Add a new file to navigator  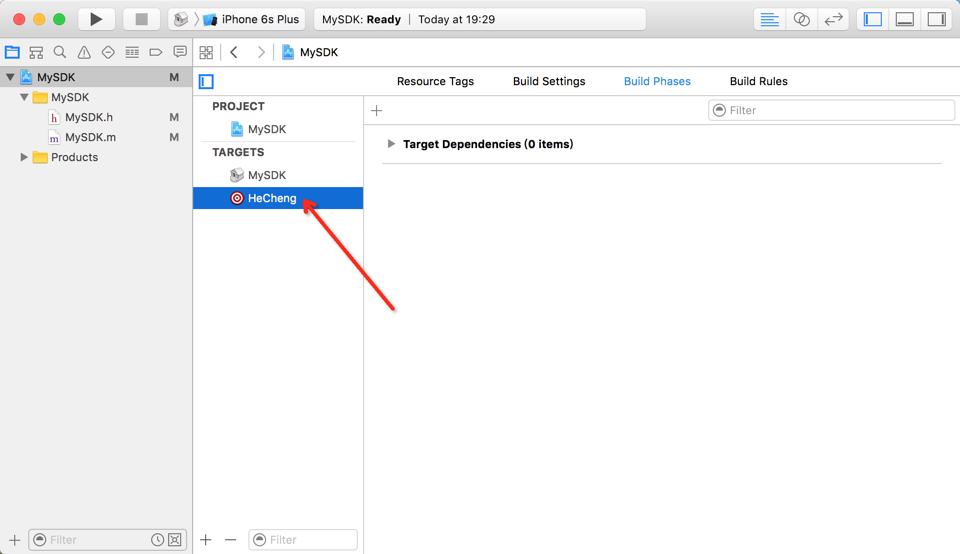(x=15, y=540)
